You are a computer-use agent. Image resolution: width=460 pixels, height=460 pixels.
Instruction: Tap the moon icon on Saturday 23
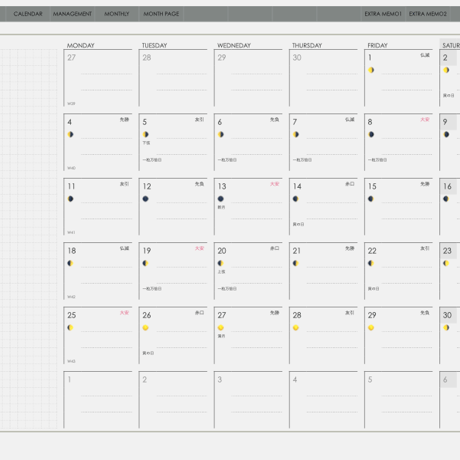click(x=446, y=263)
